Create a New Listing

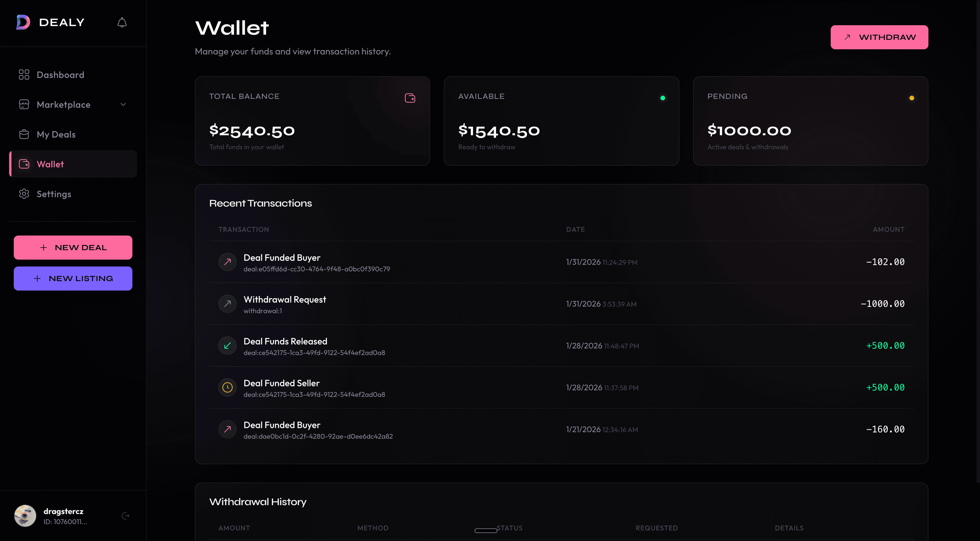click(x=73, y=278)
